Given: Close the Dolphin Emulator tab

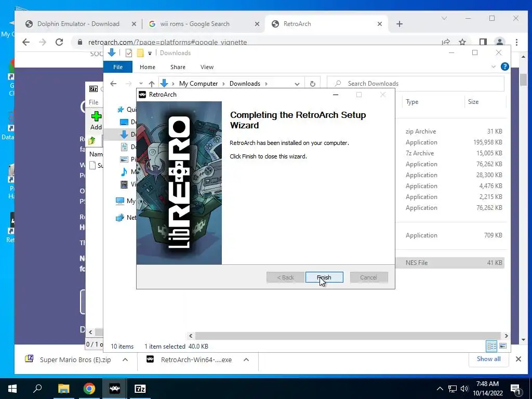Looking at the screenshot, I should tap(134, 24).
